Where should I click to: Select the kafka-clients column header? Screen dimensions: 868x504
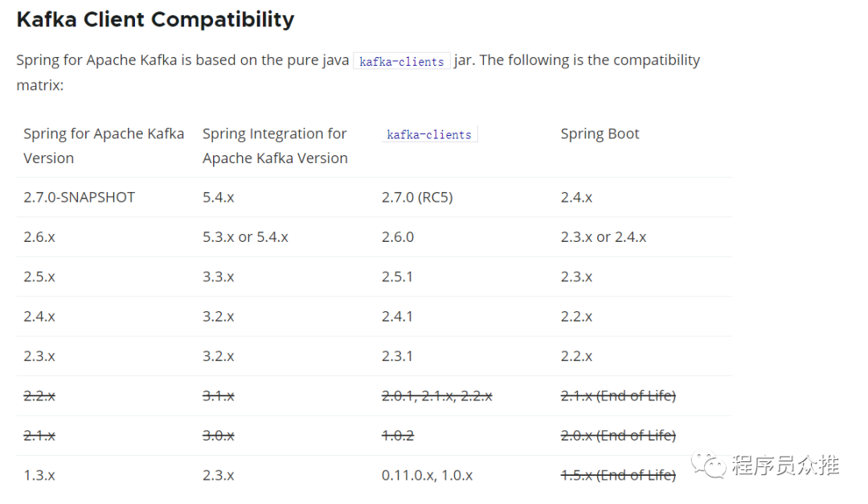(x=429, y=135)
